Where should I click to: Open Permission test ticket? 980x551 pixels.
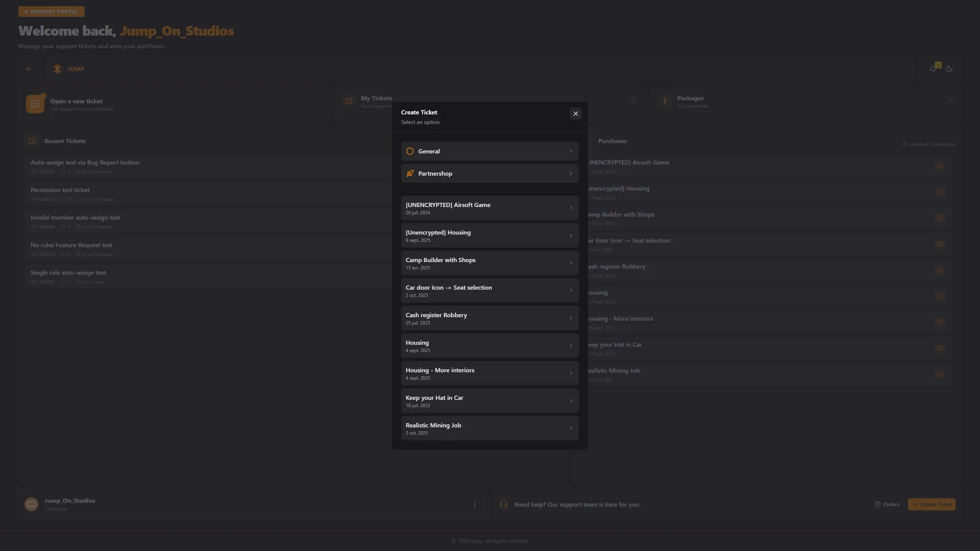209,194
